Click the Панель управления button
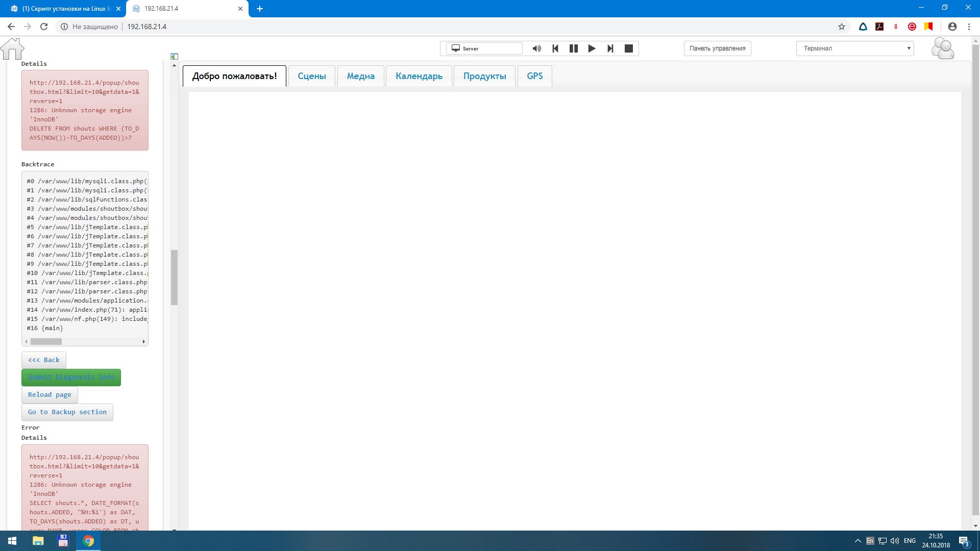This screenshot has height=551, width=980. tap(717, 48)
